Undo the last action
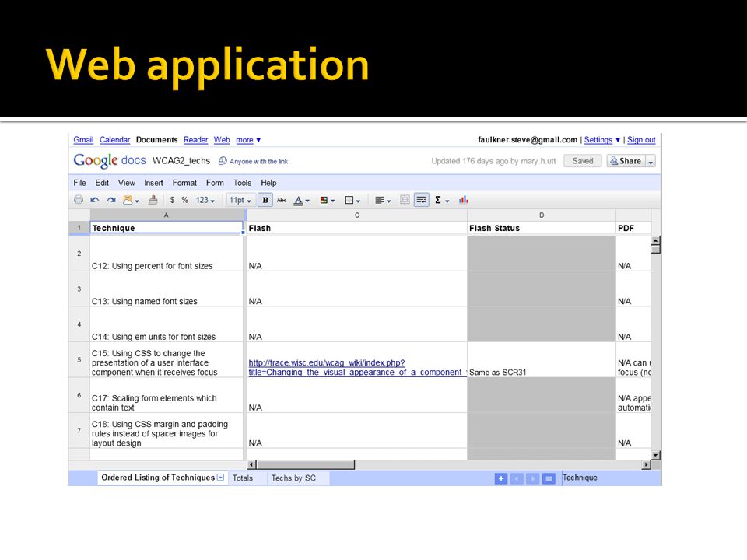 95,200
